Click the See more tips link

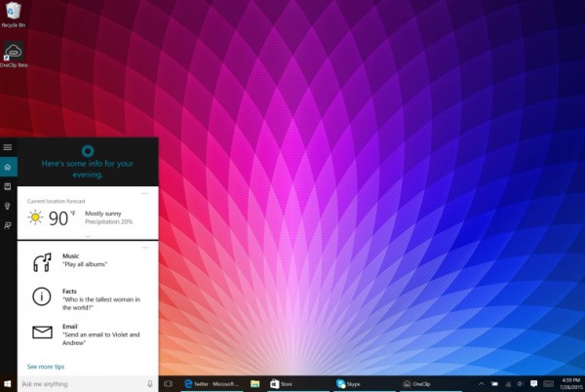(46, 366)
